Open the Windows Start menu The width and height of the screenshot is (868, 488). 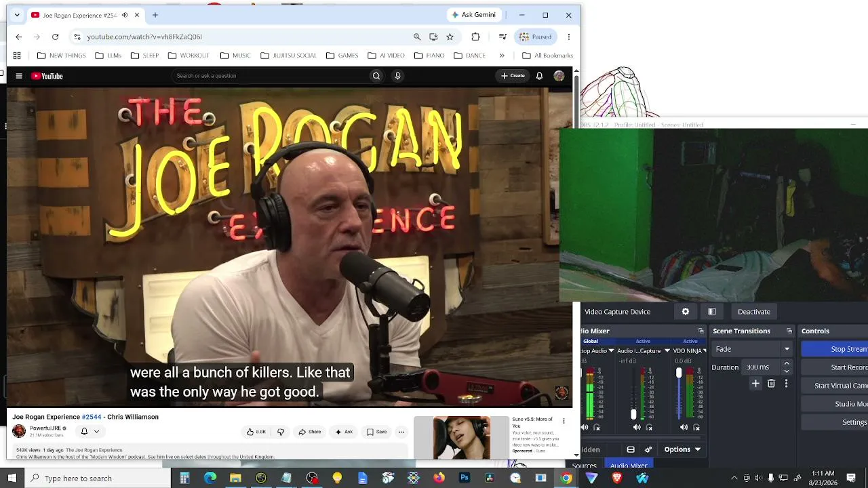pyautogui.click(x=12, y=479)
